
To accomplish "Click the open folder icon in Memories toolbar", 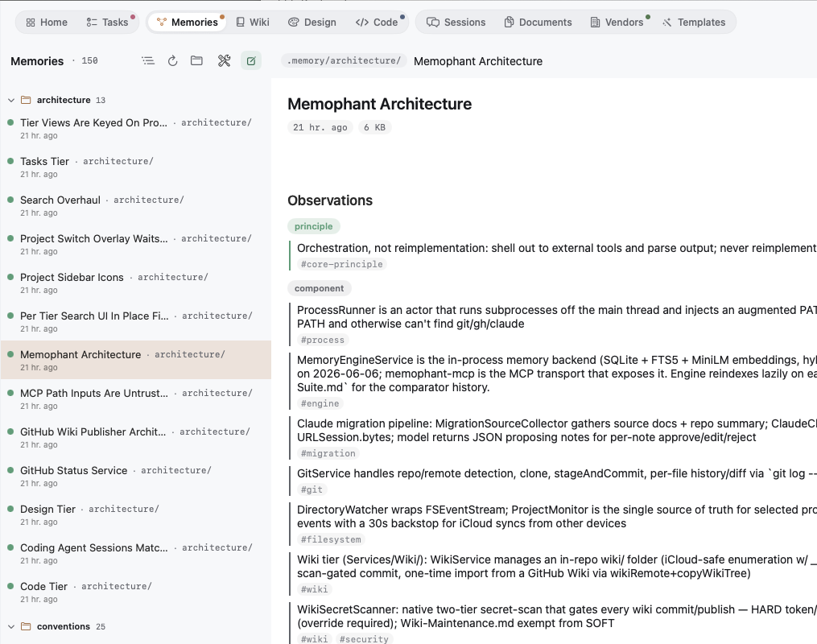I will coord(196,61).
